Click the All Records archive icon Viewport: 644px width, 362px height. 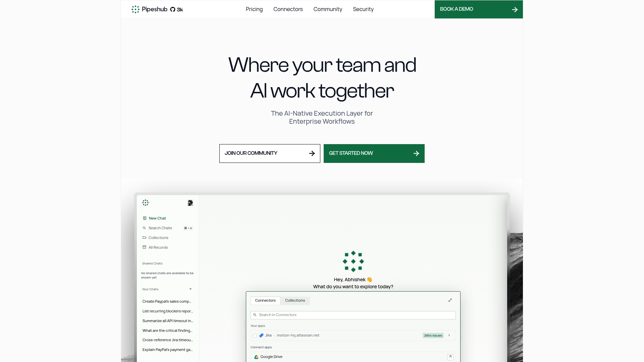pos(144,247)
